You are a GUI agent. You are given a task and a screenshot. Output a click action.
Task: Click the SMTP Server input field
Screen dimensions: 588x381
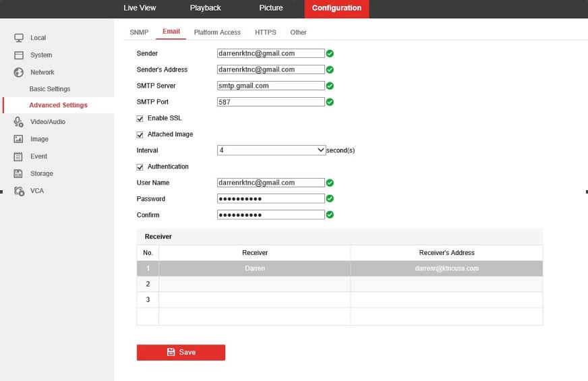pos(271,86)
